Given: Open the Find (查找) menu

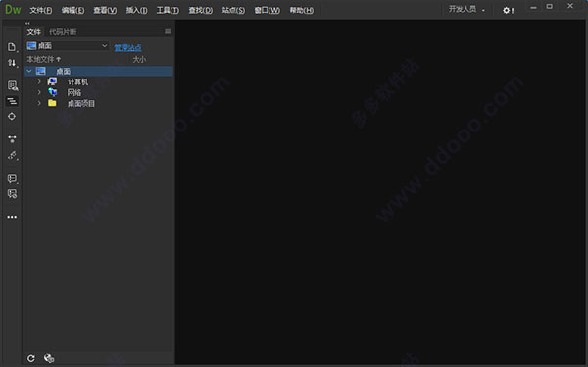Looking at the screenshot, I should 200,10.
